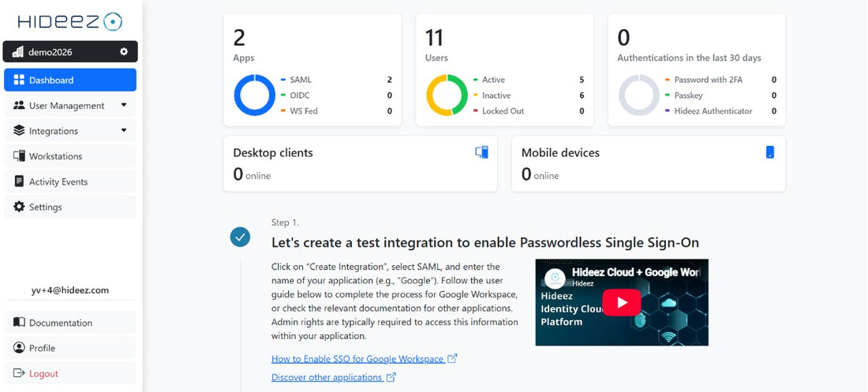Click the Workstations devices icon

point(20,156)
